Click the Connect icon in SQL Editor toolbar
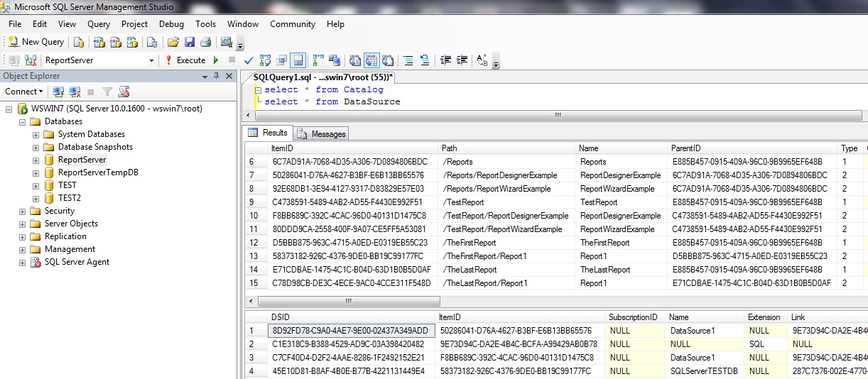 (13, 60)
